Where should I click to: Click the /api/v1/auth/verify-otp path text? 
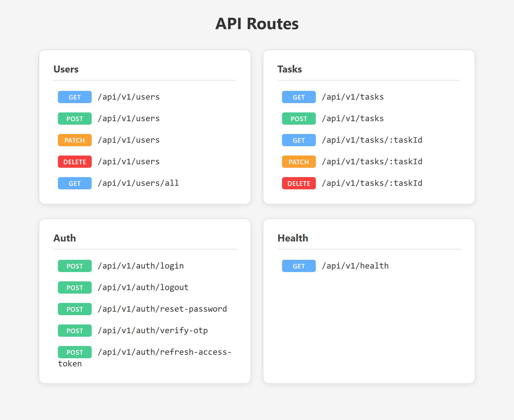point(153,331)
